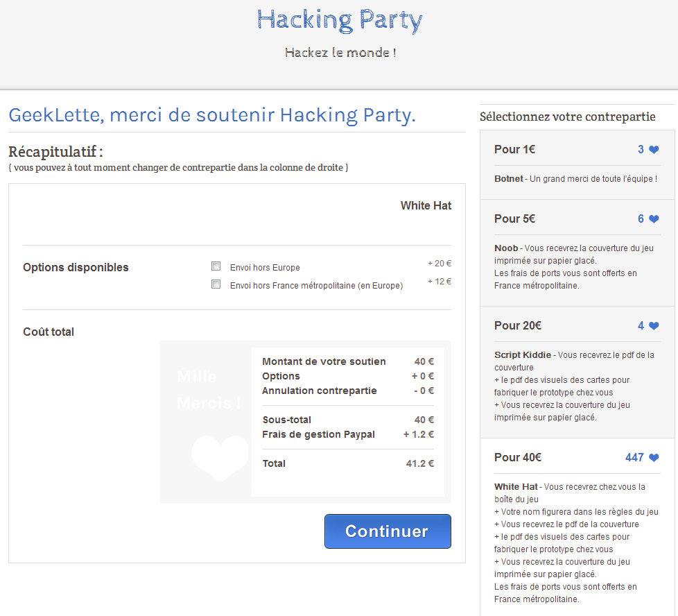
Task: Open the Hacking Party site title
Action: (339, 20)
